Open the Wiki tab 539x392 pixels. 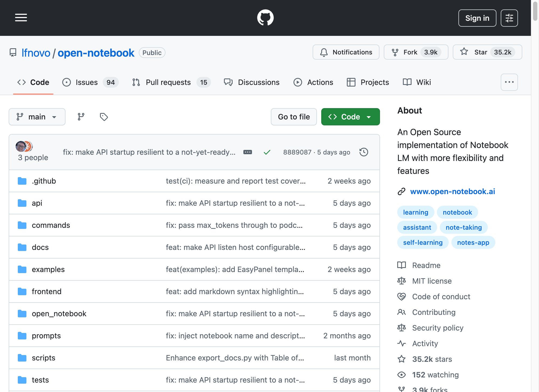coord(417,82)
